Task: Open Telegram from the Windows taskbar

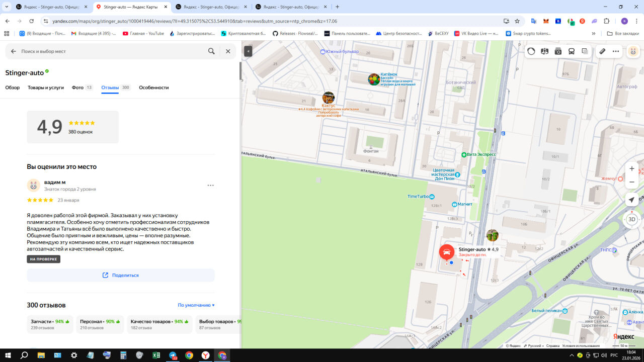Action: [x=173, y=355]
